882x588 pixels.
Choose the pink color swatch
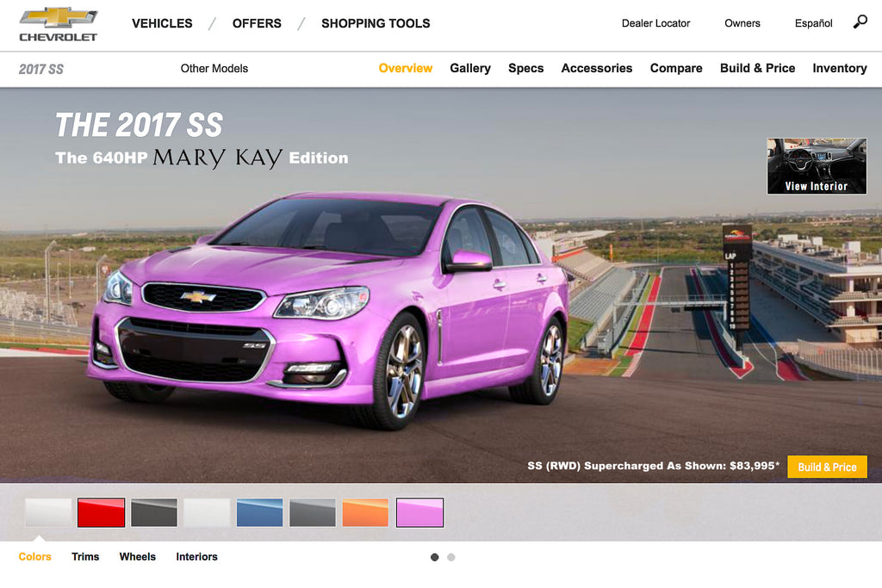point(419,512)
